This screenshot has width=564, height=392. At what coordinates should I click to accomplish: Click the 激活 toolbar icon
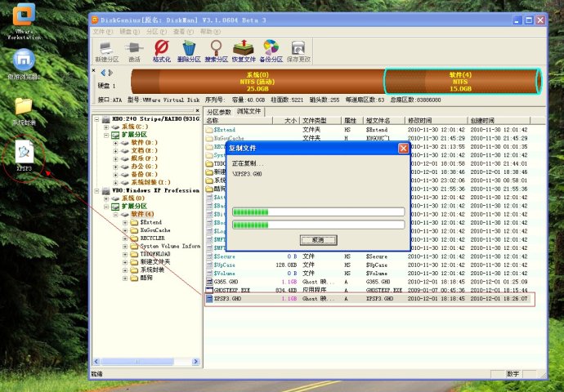(134, 51)
